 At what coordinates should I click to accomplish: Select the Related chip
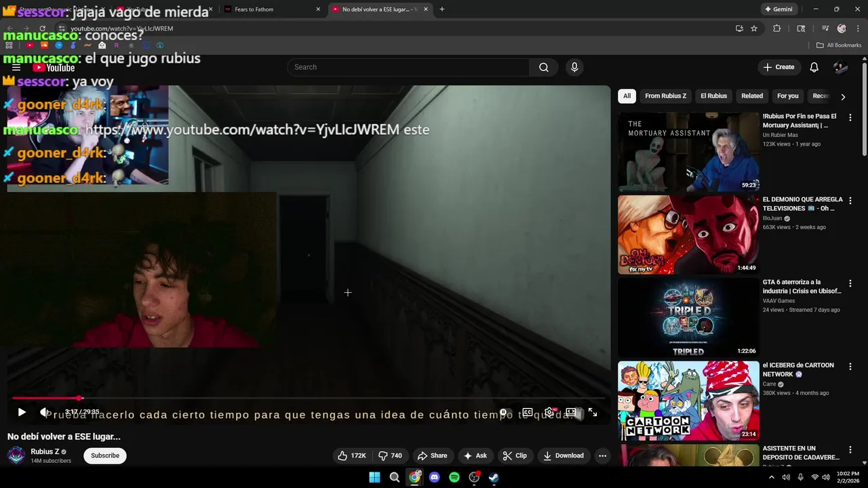(752, 96)
